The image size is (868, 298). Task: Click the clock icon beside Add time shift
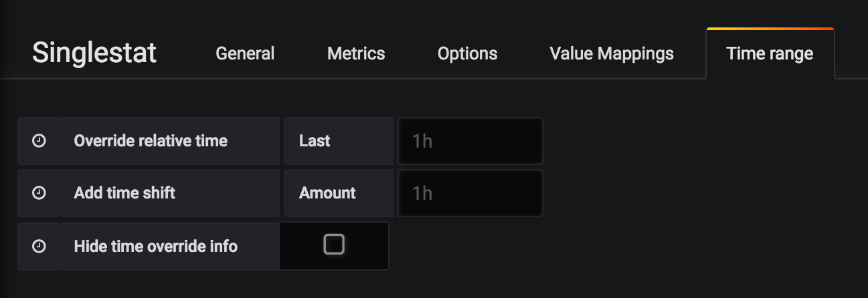tap(39, 193)
